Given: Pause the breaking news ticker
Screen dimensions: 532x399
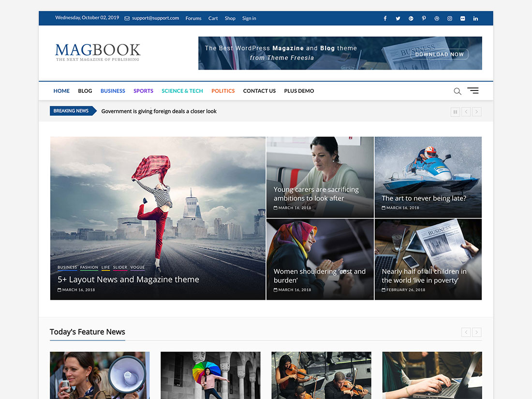Looking at the screenshot, I should coord(455,112).
